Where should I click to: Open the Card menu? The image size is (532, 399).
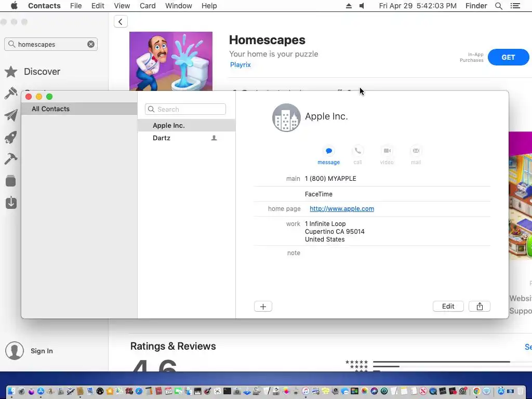click(x=148, y=6)
